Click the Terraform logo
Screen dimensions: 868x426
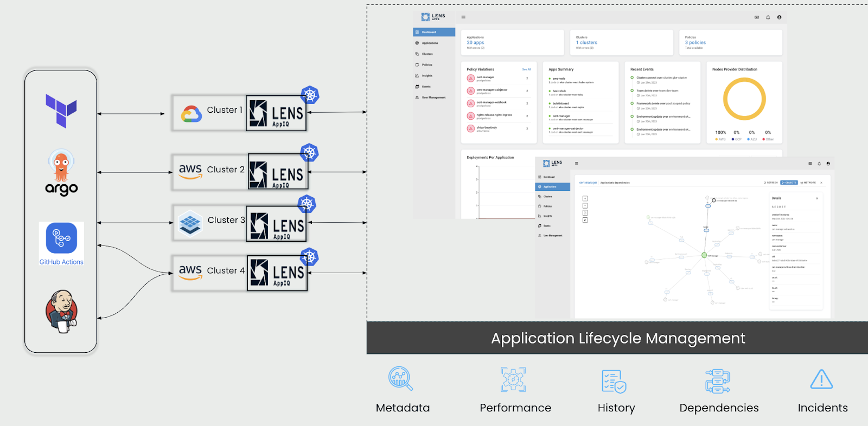[x=61, y=111]
